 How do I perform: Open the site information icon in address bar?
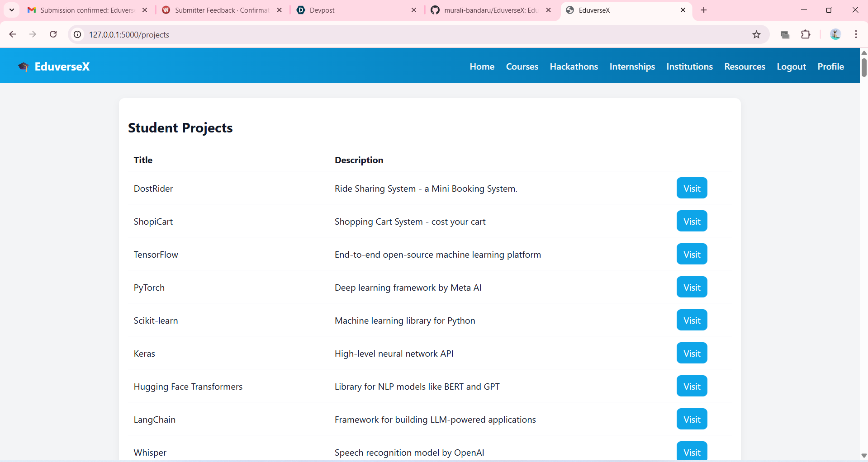(x=78, y=34)
